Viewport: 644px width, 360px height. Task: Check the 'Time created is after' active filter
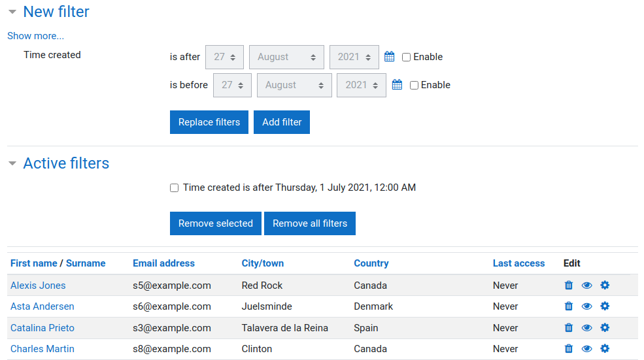174,188
